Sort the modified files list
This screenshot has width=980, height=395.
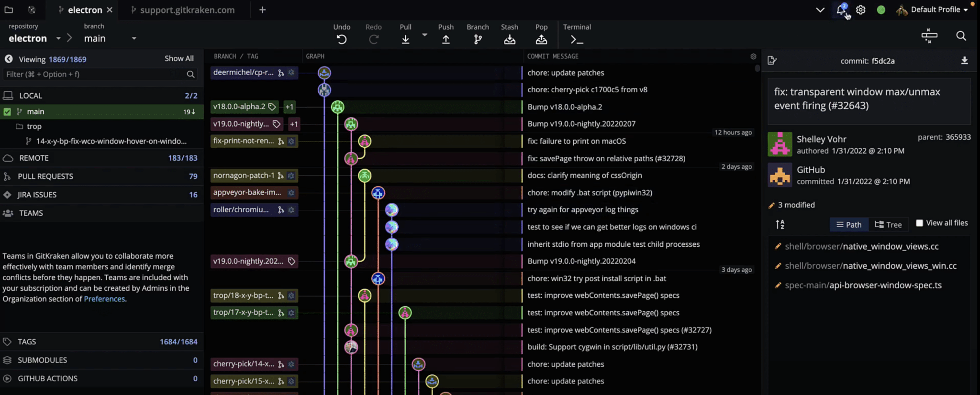pyautogui.click(x=780, y=224)
